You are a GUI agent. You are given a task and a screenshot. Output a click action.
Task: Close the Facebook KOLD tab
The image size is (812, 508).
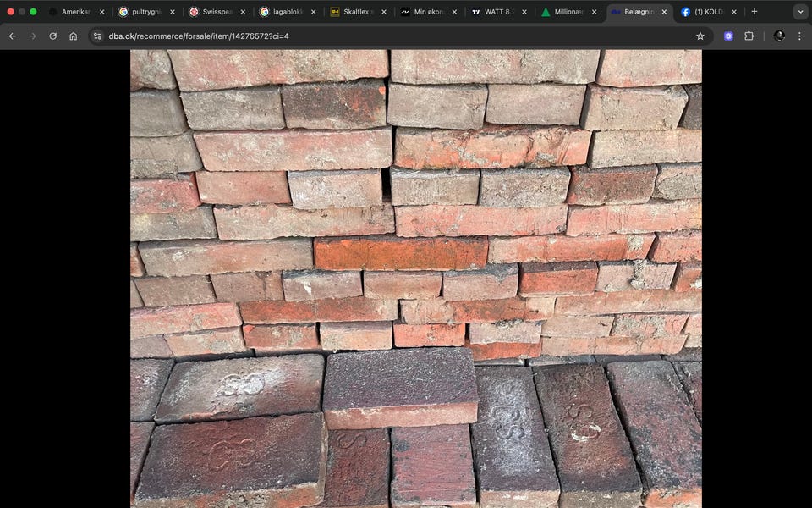pyautogui.click(x=734, y=12)
